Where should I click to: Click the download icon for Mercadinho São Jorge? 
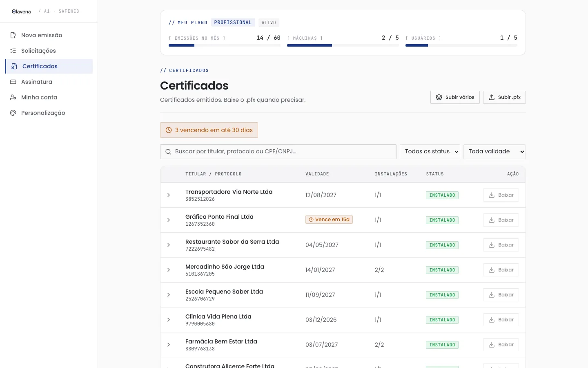(x=492, y=270)
